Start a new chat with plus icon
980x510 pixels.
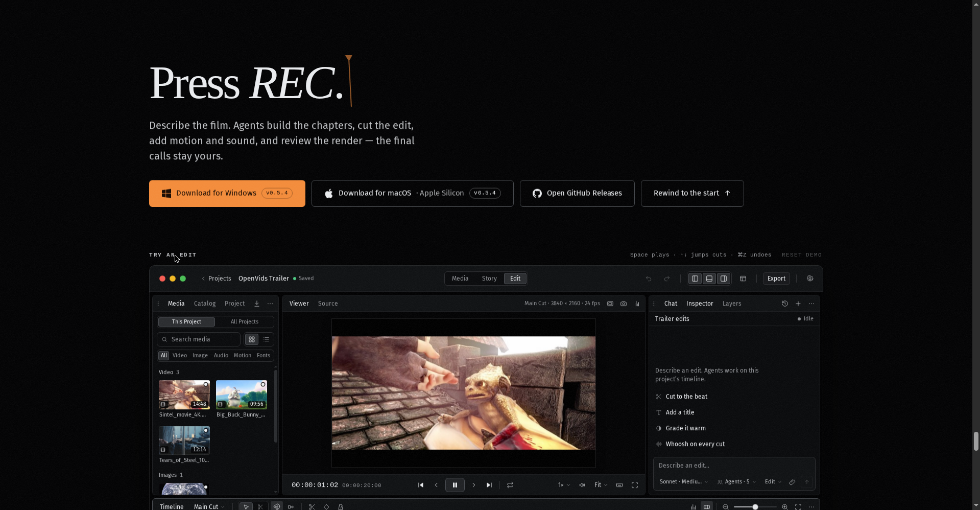point(798,304)
